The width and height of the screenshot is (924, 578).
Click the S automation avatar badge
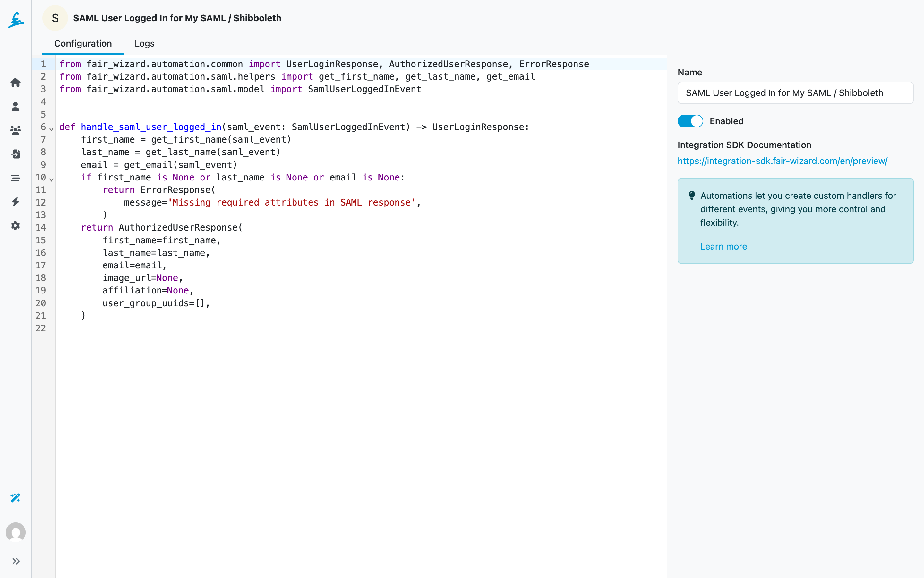tap(55, 18)
